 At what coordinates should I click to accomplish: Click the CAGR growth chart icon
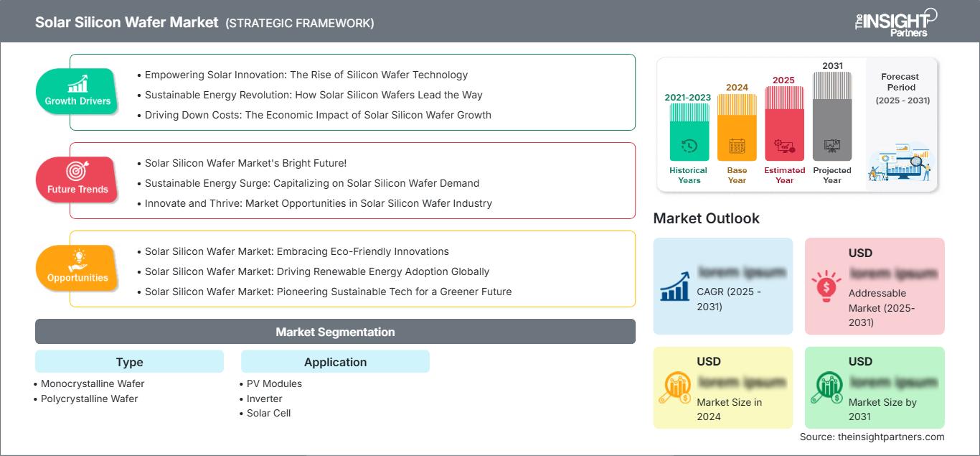coord(675,285)
